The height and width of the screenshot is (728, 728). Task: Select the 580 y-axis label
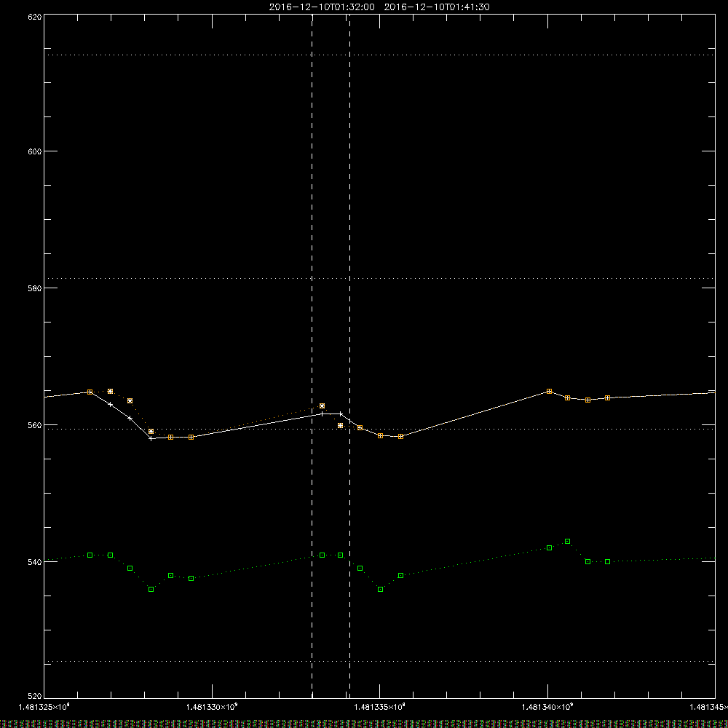tap(35, 288)
